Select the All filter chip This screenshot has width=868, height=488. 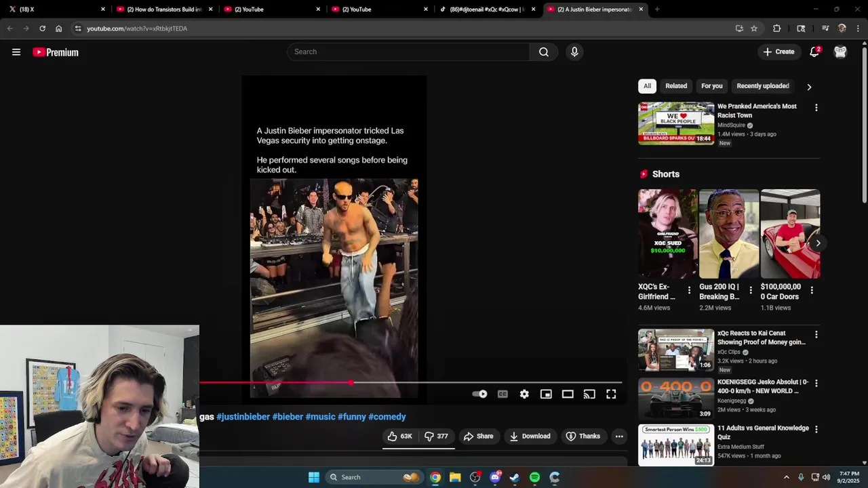pyautogui.click(x=647, y=86)
